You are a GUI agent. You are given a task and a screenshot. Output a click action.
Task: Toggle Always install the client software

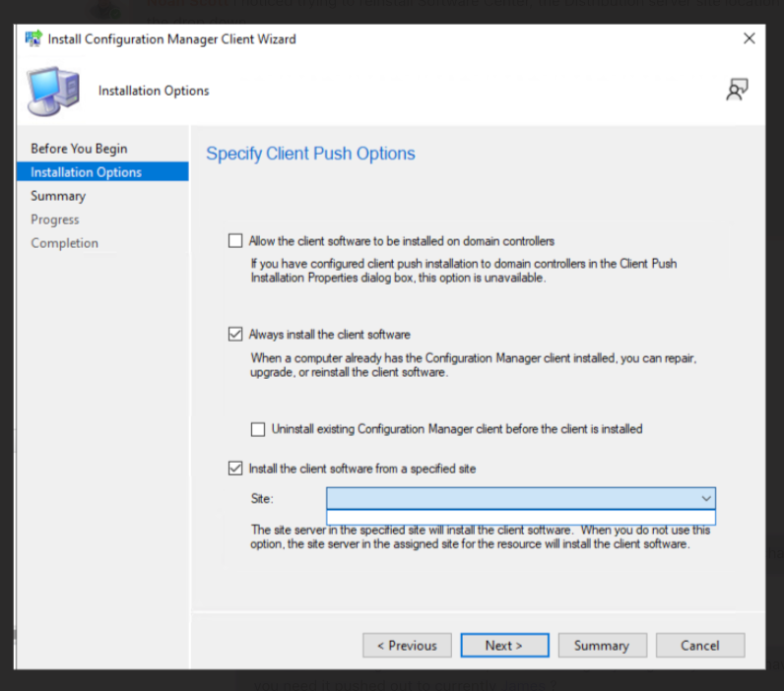point(235,335)
